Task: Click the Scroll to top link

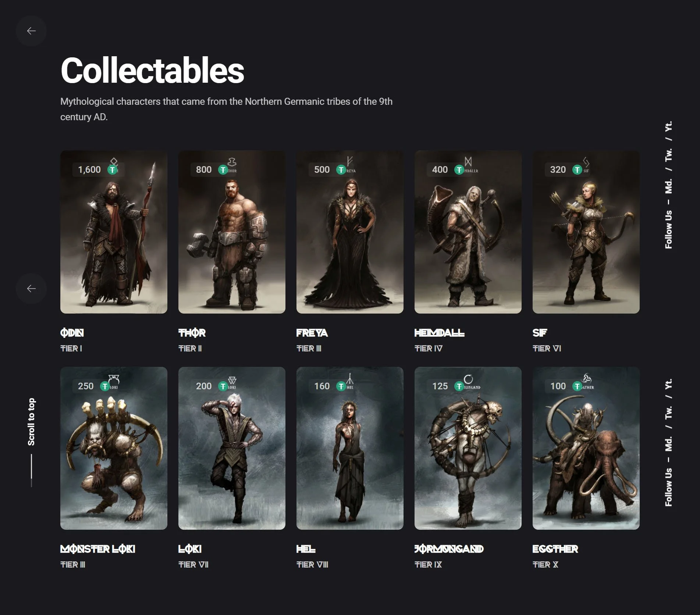Action: point(31,422)
